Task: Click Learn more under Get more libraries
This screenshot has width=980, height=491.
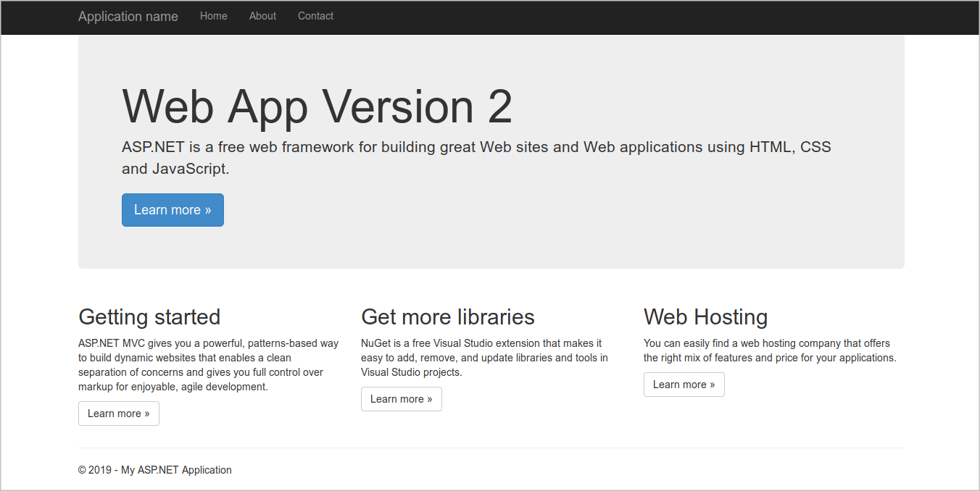Action: 402,399
